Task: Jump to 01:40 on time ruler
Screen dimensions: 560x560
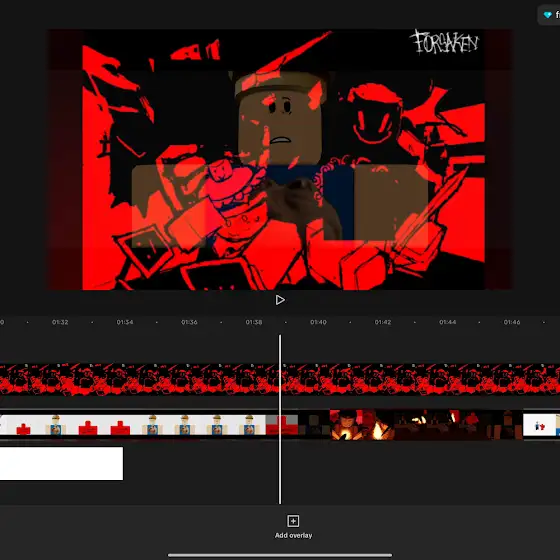Action: click(318, 322)
